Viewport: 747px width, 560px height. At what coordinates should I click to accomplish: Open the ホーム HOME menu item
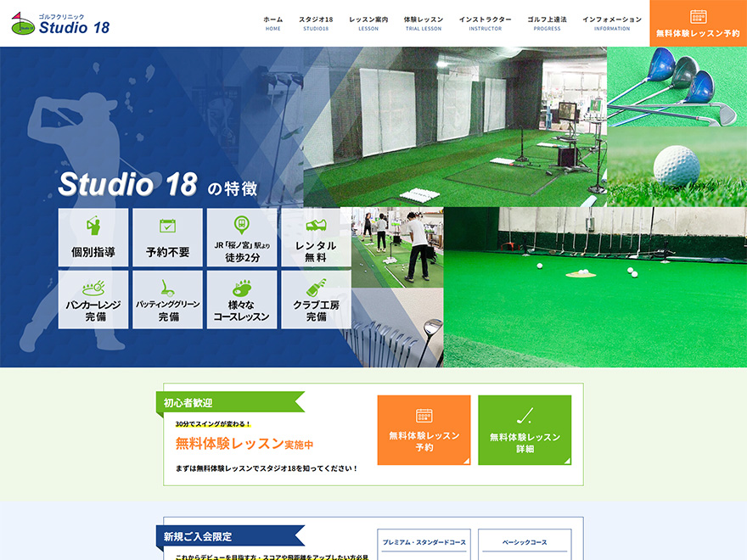[x=273, y=24]
